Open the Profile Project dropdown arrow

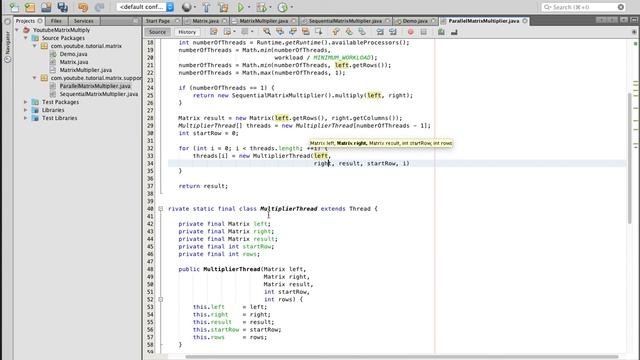(291, 7)
